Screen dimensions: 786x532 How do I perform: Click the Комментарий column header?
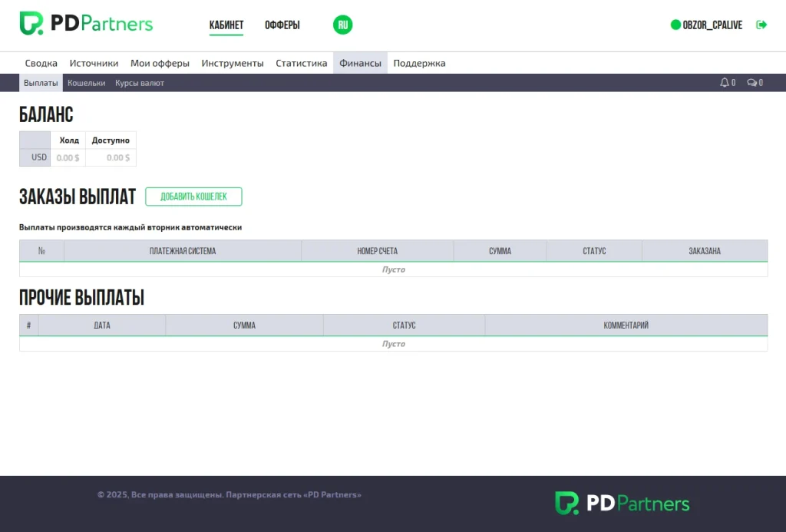coord(626,325)
